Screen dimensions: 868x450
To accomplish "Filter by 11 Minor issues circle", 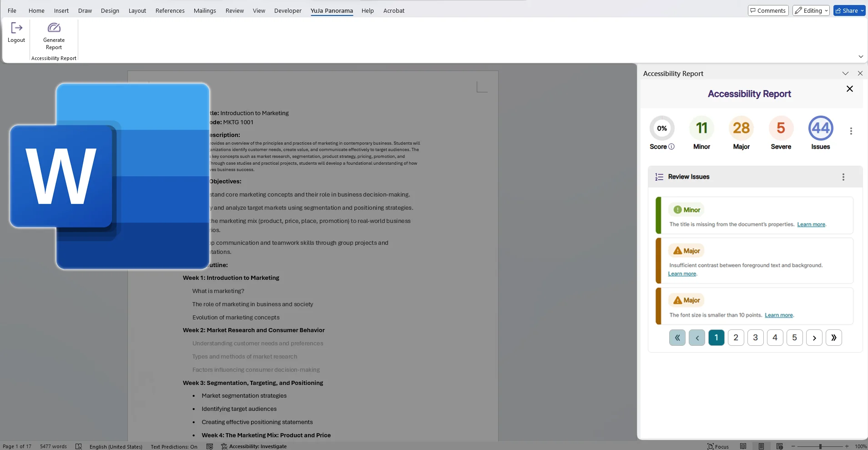I will (701, 128).
